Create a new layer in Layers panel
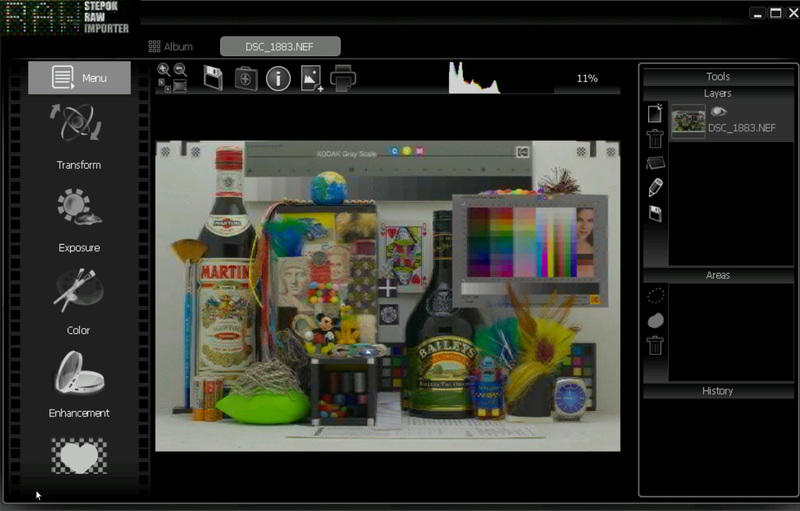 point(655,113)
